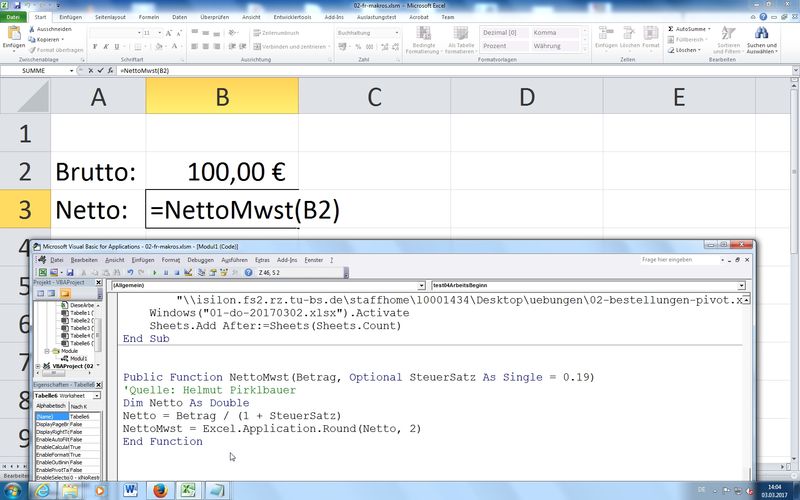
Task: Close the Eigenschaften panel
Action: (98, 385)
